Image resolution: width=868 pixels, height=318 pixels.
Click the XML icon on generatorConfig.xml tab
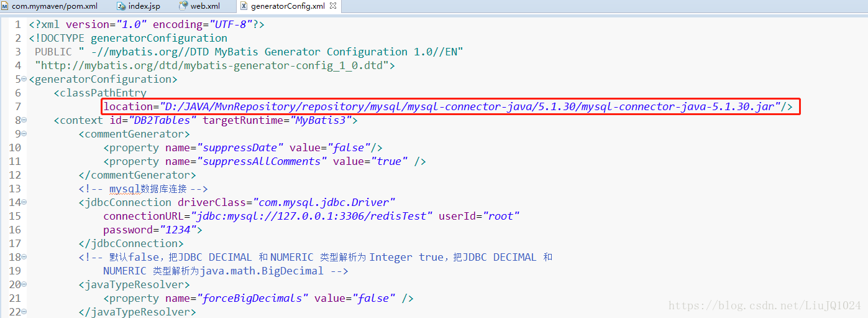pos(244,6)
